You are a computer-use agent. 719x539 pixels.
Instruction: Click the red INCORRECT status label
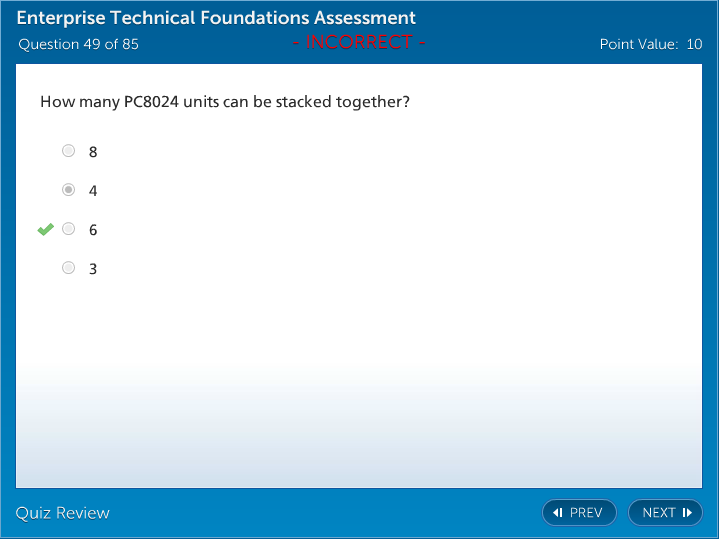359,42
